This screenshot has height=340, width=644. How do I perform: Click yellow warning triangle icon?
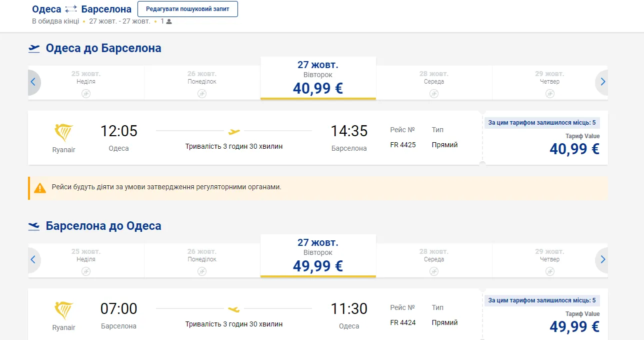coord(40,188)
